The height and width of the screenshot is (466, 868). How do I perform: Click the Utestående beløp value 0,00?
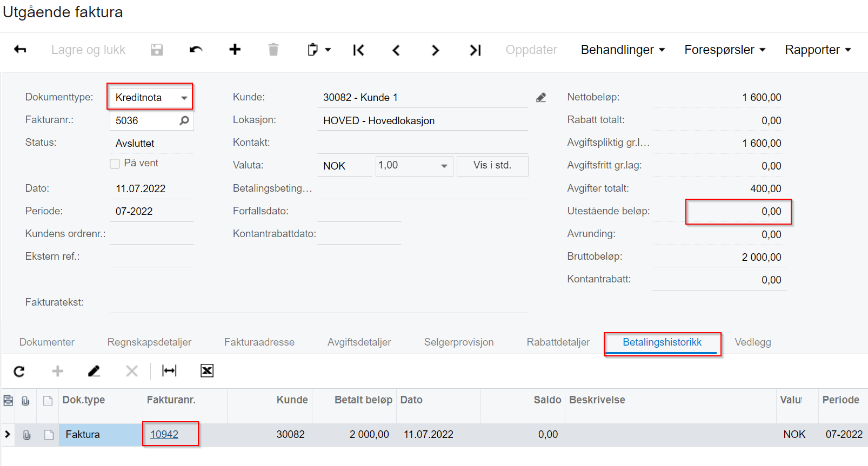(x=771, y=211)
